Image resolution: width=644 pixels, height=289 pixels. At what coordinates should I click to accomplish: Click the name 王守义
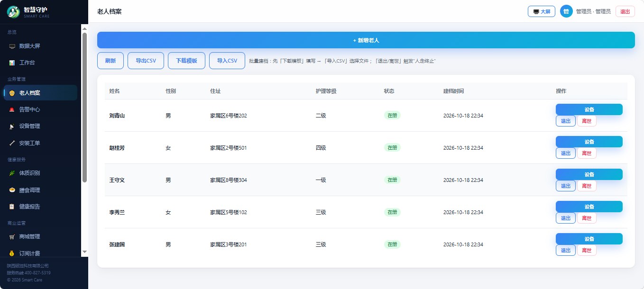117,180
